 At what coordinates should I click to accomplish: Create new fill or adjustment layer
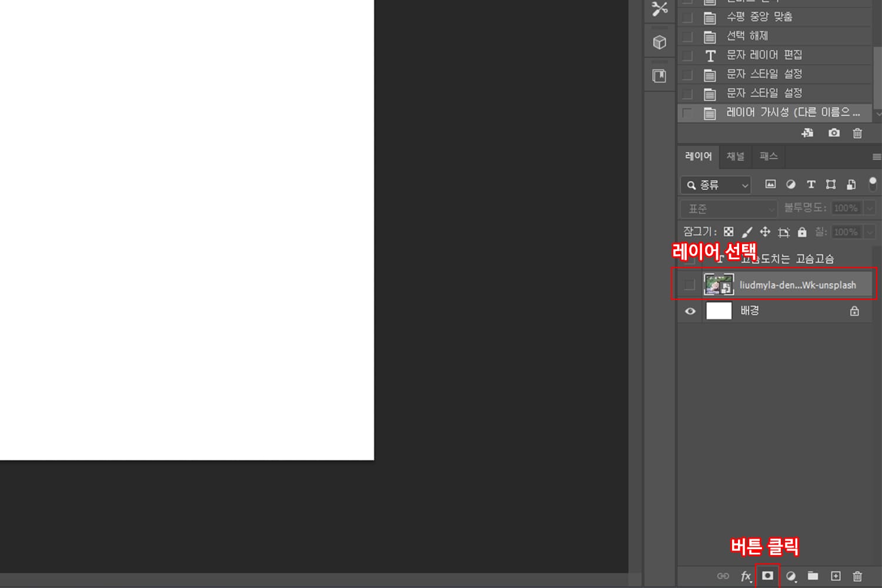tap(791, 576)
